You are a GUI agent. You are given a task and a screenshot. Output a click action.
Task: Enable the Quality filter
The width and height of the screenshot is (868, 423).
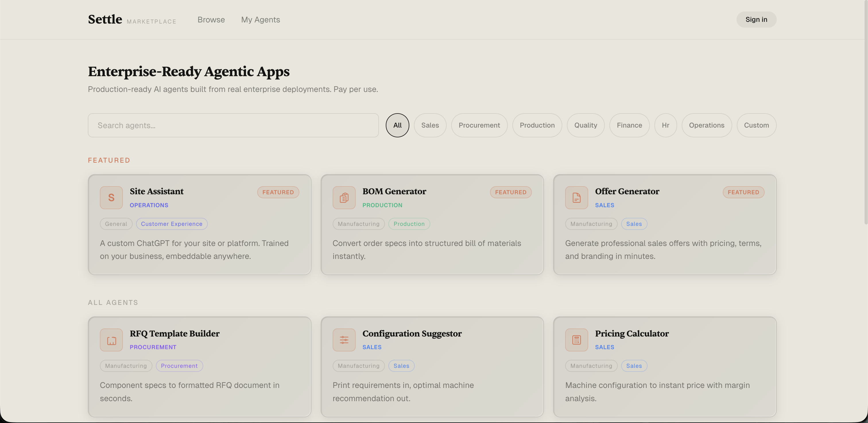(x=586, y=125)
